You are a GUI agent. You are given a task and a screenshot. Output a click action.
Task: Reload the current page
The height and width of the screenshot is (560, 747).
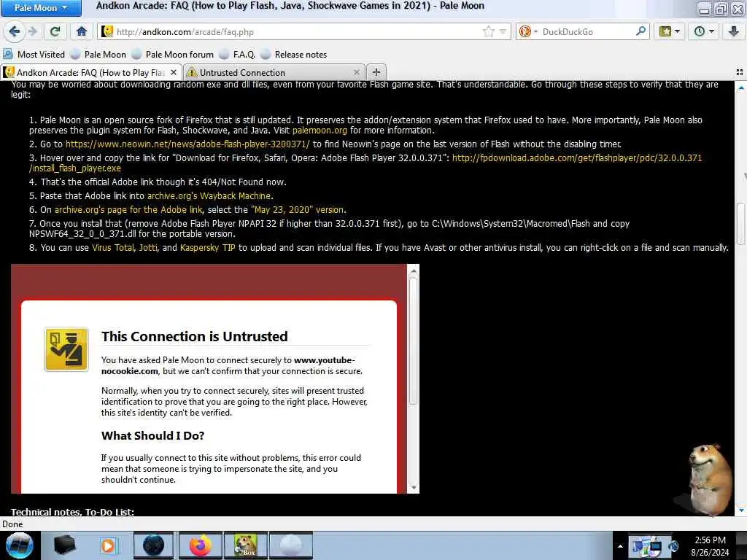[55, 32]
